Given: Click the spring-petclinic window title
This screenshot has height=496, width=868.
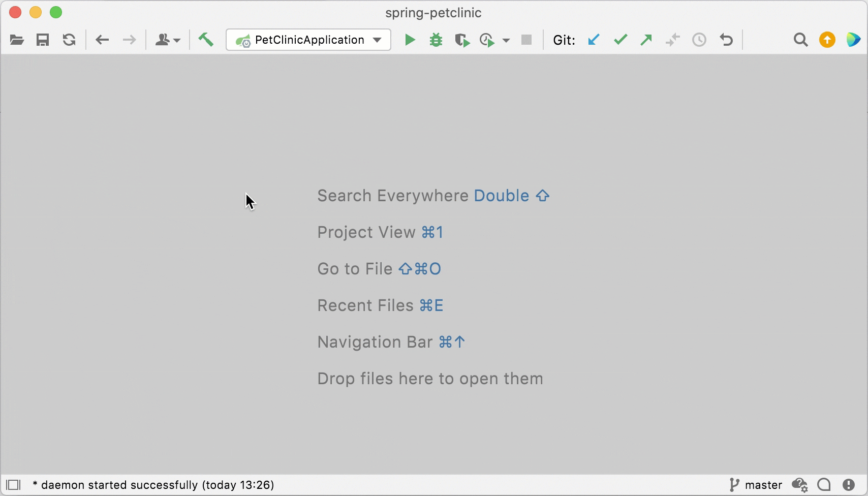Looking at the screenshot, I should click(433, 13).
